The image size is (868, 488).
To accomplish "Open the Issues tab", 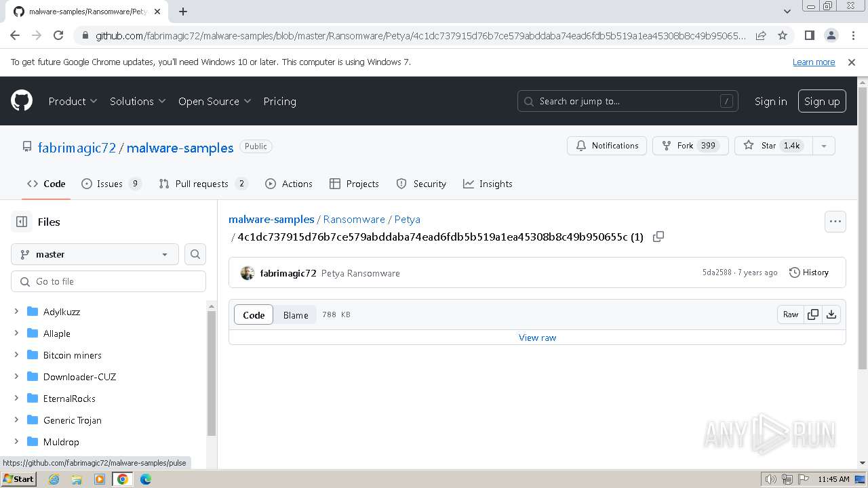I will coord(111,184).
